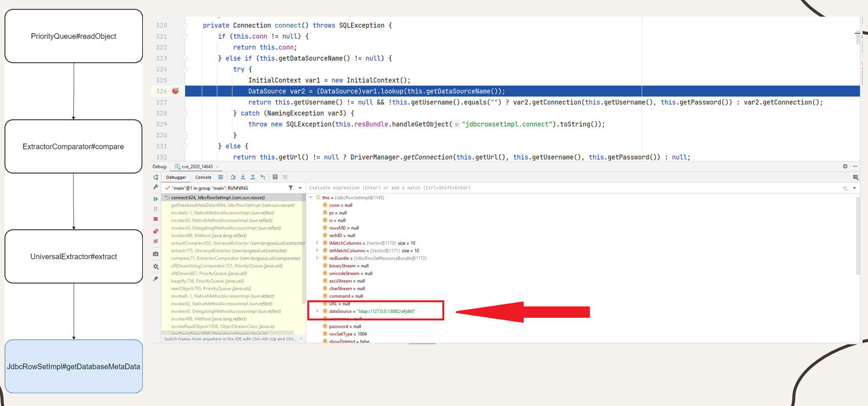
Task: Click the PriorityQueue#readObject diagram box
Action: (74, 36)
